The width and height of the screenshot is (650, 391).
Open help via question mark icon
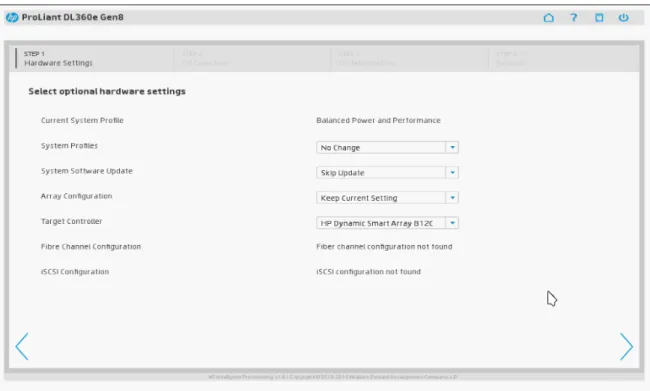click(574, 17)
